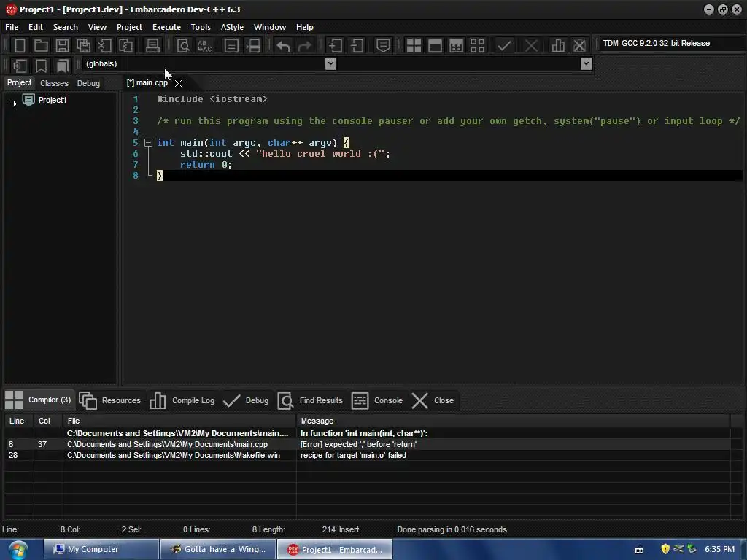
Task: Print the file using the printer icon
Action: 152,46
